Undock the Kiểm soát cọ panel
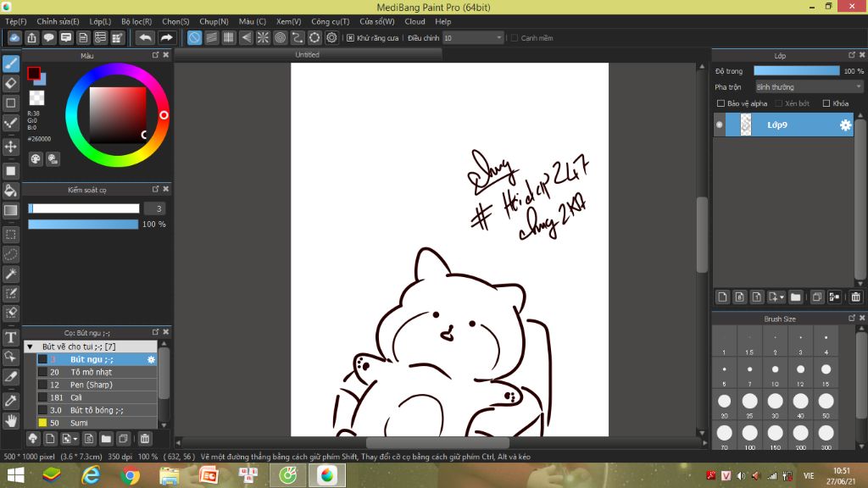 156,189
